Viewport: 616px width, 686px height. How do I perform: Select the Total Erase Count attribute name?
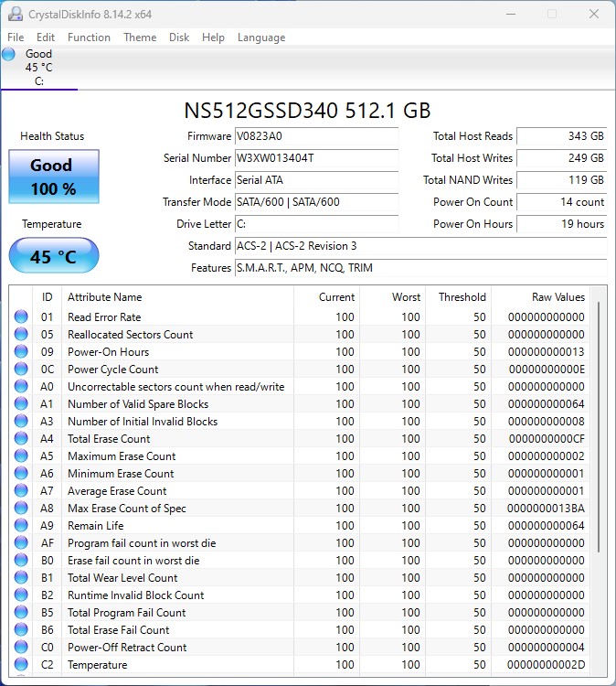click(109, 438)
